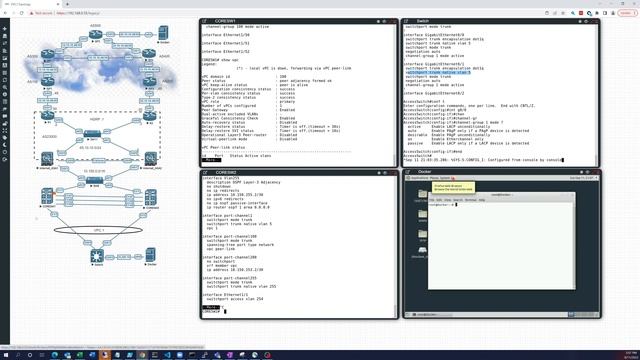Screen dimensions: 640x360
Task: Focus the CORESW2 terminal title bar
Action: 299,173
